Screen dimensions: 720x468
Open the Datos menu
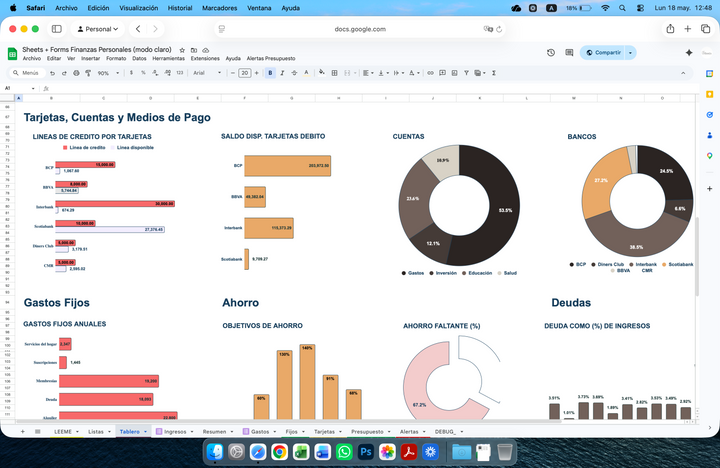[139, 58]
